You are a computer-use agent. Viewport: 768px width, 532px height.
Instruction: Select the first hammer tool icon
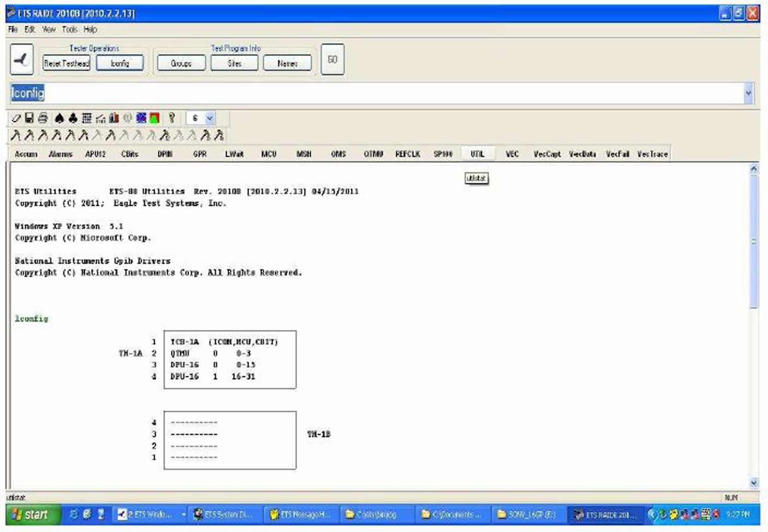tap(16, 136)
